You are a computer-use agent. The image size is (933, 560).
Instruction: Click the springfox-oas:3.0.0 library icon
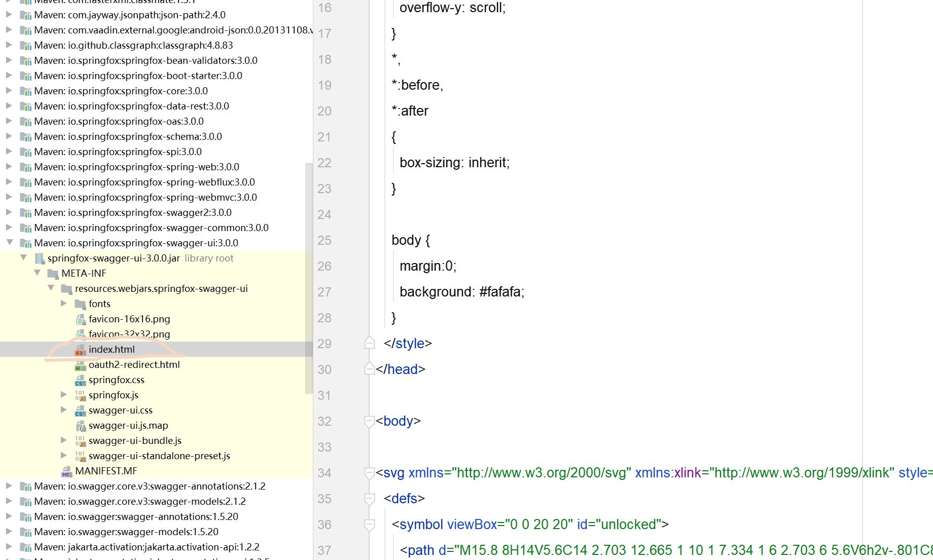click(x=25, y=122)
